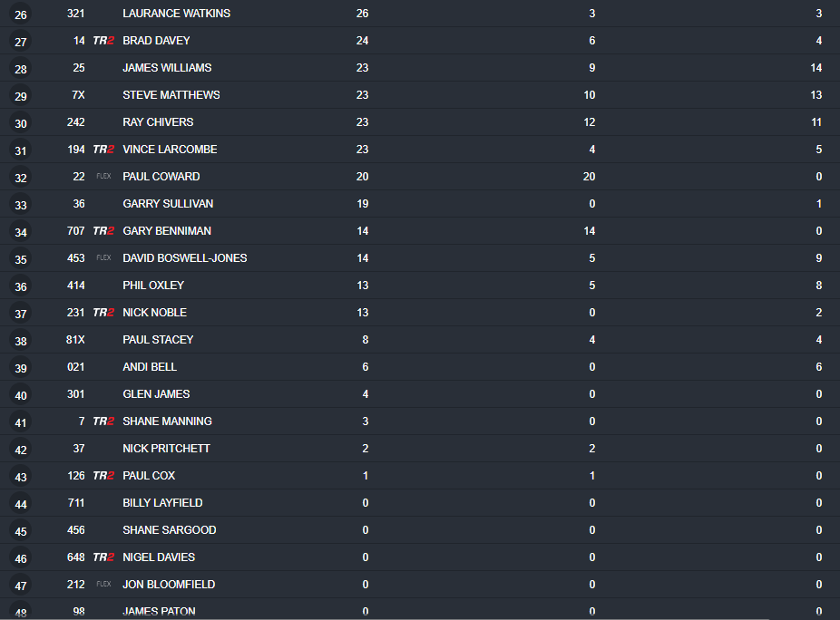Open Laurance Watkins driver entry
This screenshot has width=840, height=620.
tap(420, 14)
